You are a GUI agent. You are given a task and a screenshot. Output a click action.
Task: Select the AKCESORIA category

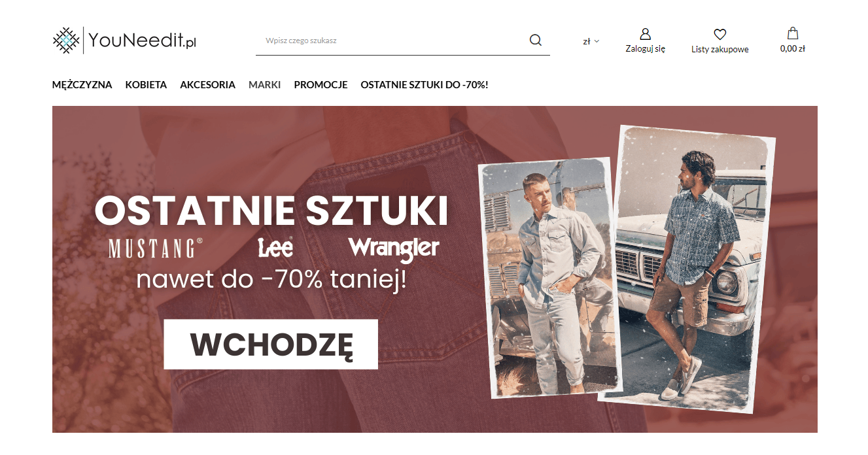tap(208, 85)
